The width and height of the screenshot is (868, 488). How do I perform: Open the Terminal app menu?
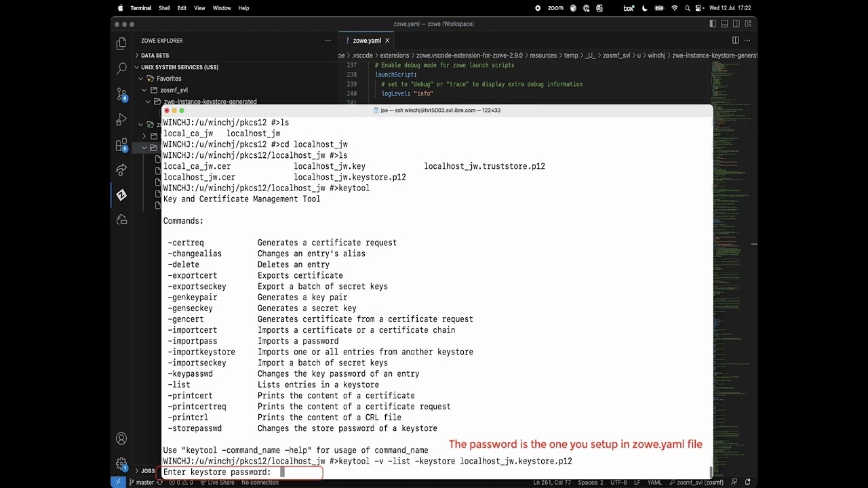[140, 8]
